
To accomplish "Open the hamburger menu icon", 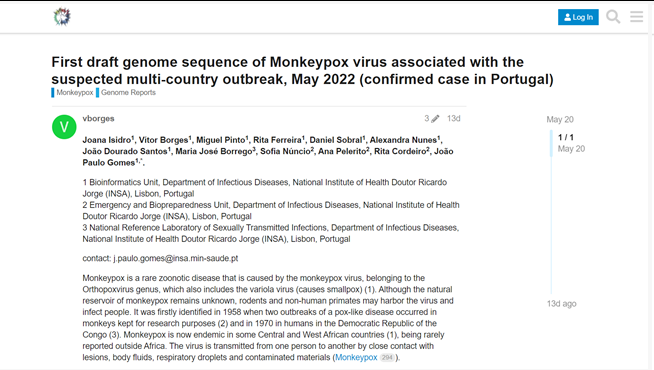I will coord(636,17).
